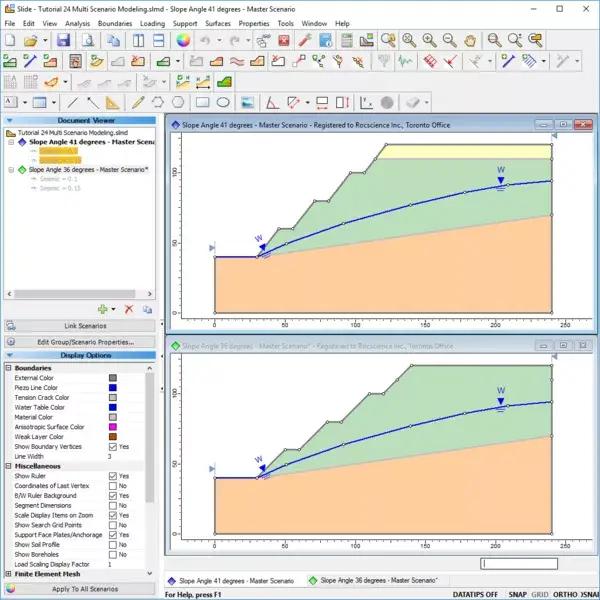The height and width of the screenshot is (600, 600).
Task: Select the Pan hand tool
Action: [470, 40]
